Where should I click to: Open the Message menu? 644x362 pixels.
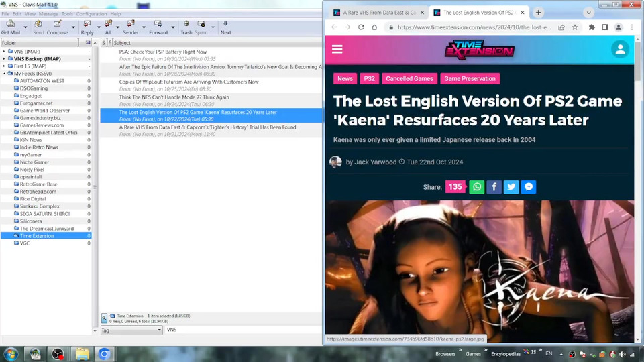[x=48, y=14]
